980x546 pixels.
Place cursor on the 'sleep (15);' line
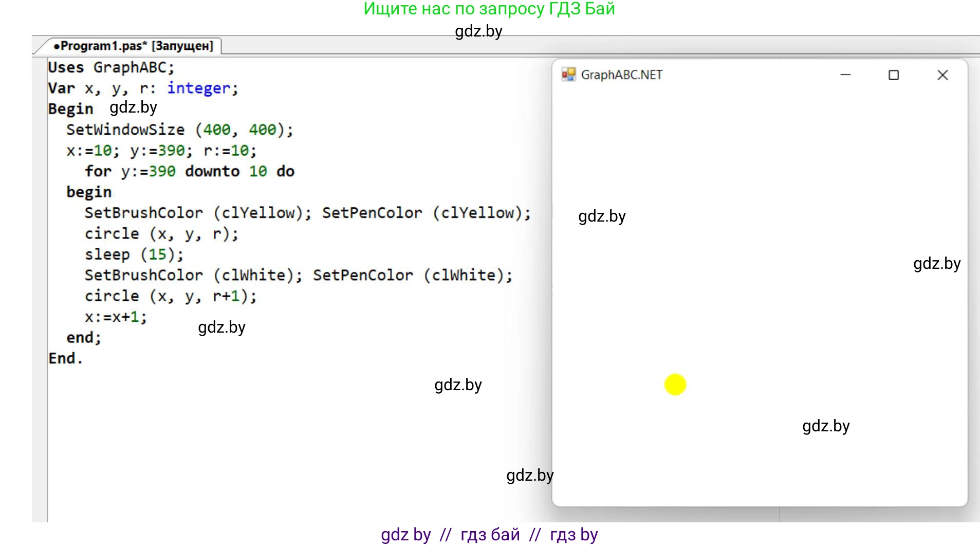[x=134, y=254]
